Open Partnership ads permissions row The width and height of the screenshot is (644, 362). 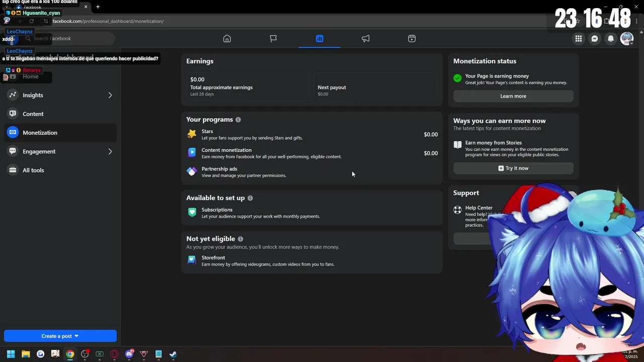tap(312, 172)
